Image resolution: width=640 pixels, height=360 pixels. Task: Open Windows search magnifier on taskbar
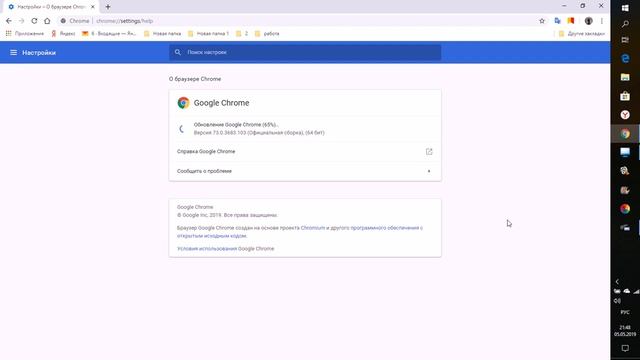[x=625, y=24]
